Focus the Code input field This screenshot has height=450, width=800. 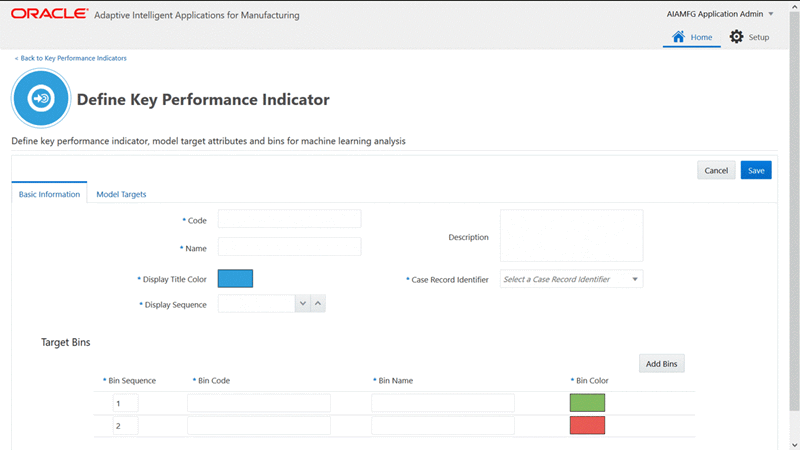[289, 219]
